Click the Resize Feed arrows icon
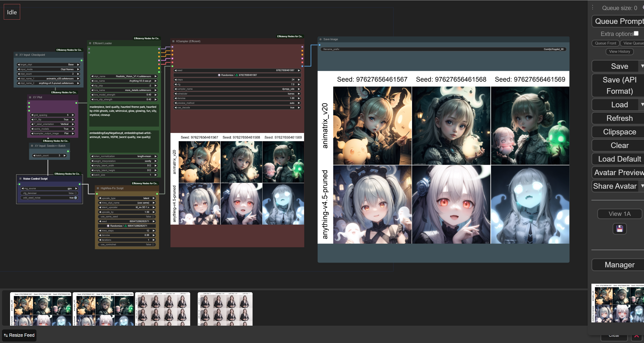The image size is (644, 343). pyautogui.click(x=6, y=335)
